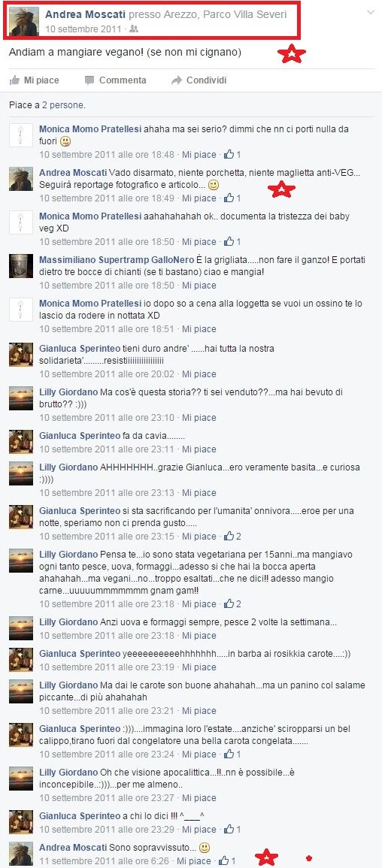The height and width of the screenshot is (868, 382).
Task: Click the Condividi share arrow icon
Action: click(177, 80)
